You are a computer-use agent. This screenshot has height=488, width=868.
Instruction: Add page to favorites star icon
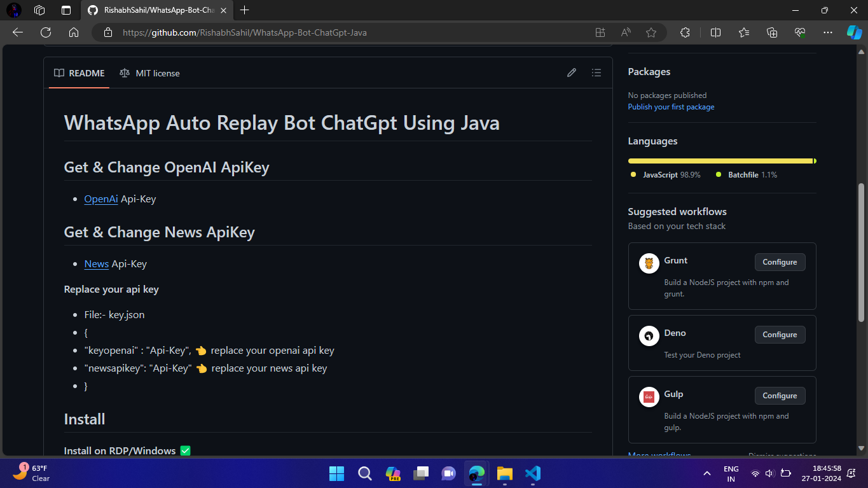(651, 32)
